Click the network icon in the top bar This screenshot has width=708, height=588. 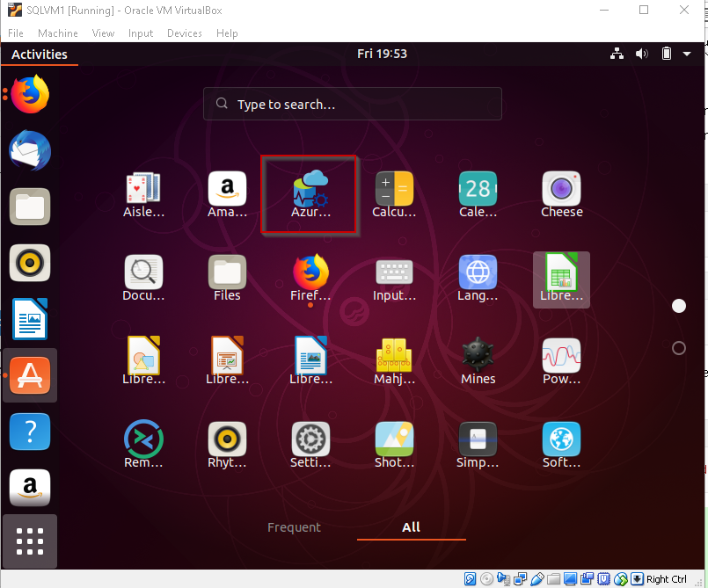point(617,54)
